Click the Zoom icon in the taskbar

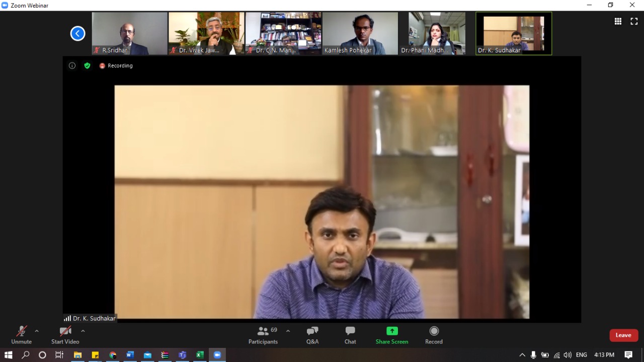pyautogui.click(x=217, y=355)
